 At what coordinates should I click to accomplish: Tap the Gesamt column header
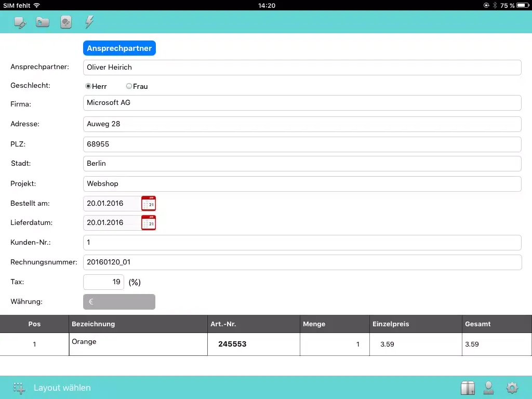click(497, 324)
